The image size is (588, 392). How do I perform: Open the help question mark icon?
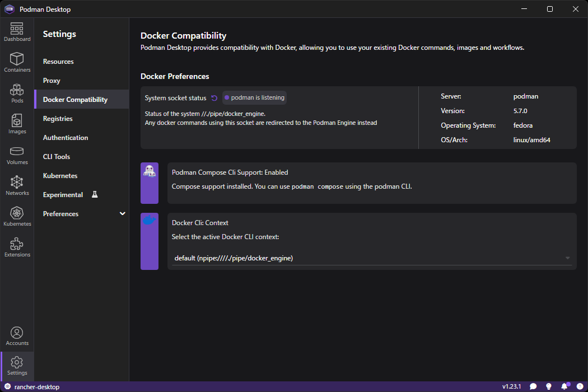point(580,386)
